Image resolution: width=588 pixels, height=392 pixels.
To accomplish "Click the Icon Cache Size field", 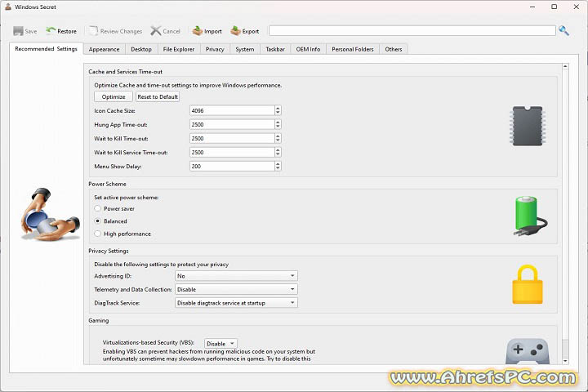I will pyautogui.click(x=232, y=110).
